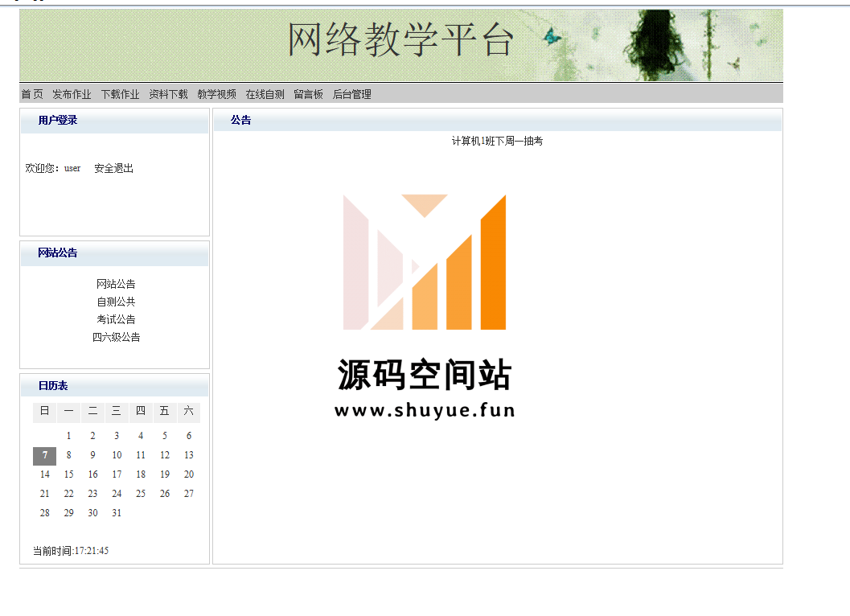Screen dimensions: 850x616
Task: Open 后台管理 from the navigation bar
Action: [351, 94]
